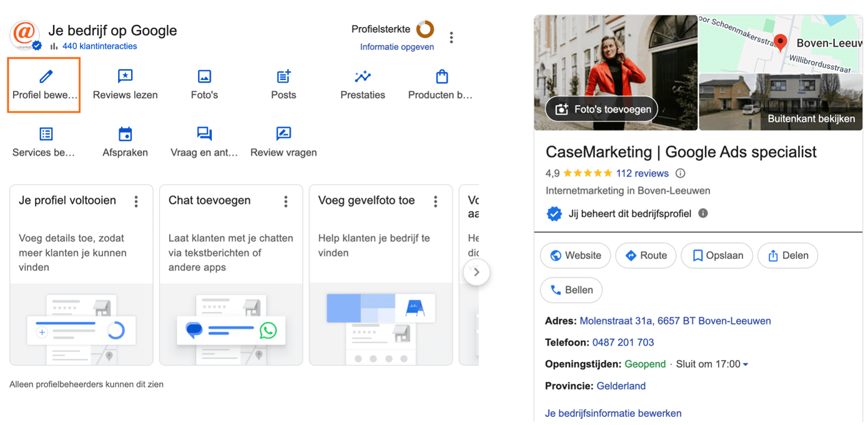Open Vraag en antwoord chat icon
The width and height of the screenshot is (868, 425).
[x=204, y=134]
